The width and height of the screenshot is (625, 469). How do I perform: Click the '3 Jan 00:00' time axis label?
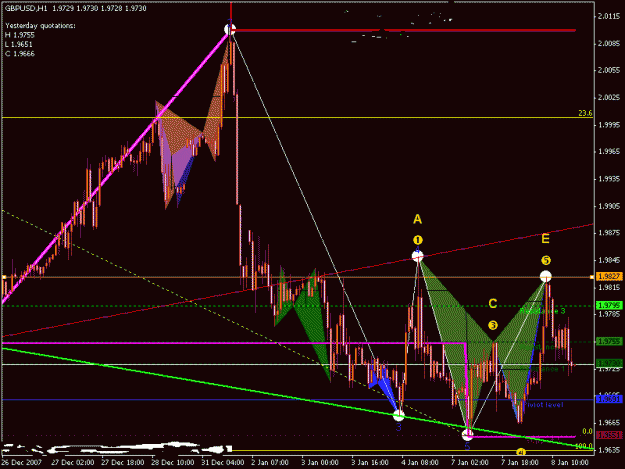coord(320,463)
